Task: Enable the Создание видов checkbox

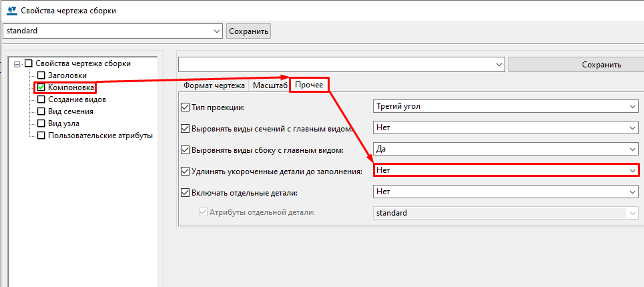Action: (x=41, y=99)
